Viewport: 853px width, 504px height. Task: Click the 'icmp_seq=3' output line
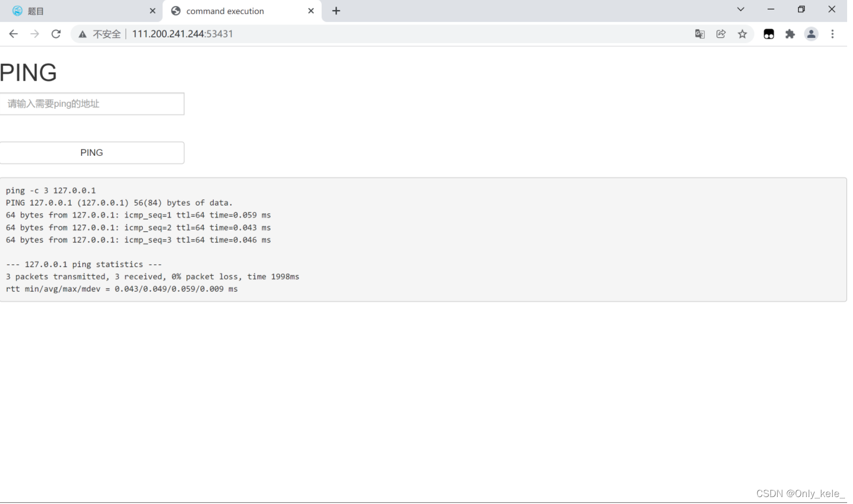point(138,240)
